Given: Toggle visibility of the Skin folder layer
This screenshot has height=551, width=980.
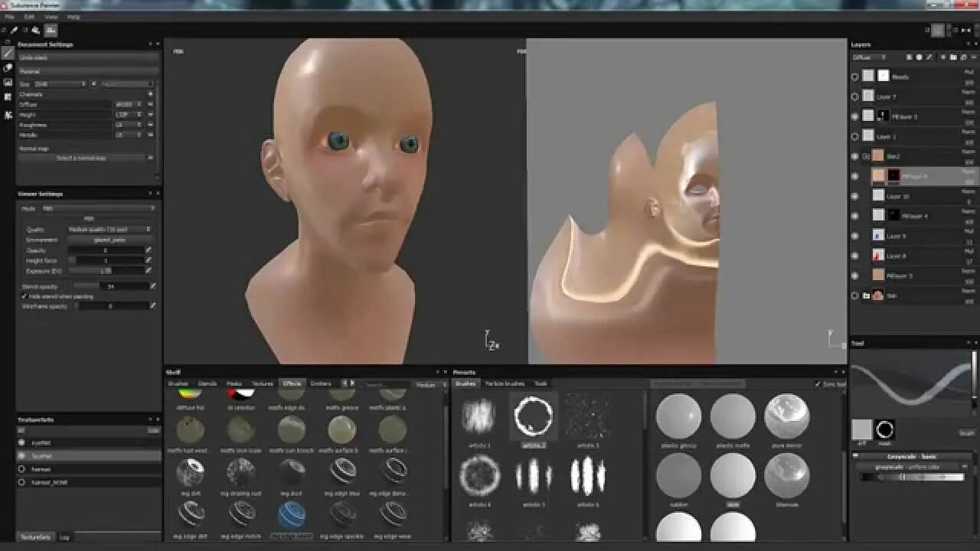Looking at the screenshot, I should [x=855, y=295].
